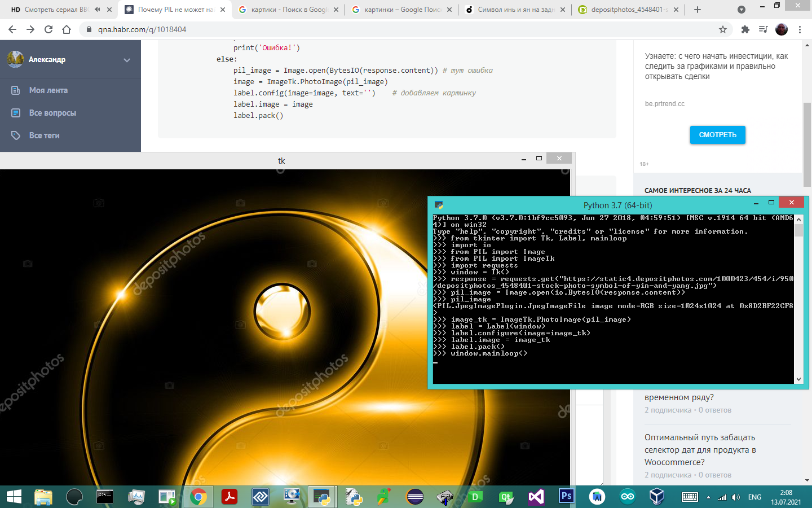Open Windows Start button
812x508 pixels.
click(x=14, y=497)
